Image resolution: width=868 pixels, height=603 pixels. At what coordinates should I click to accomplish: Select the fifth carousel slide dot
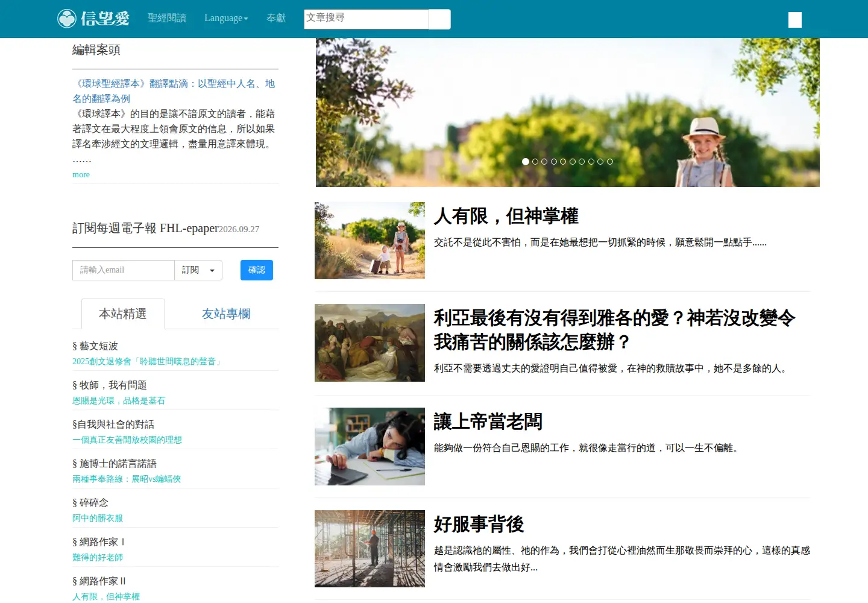pos(563,162)
